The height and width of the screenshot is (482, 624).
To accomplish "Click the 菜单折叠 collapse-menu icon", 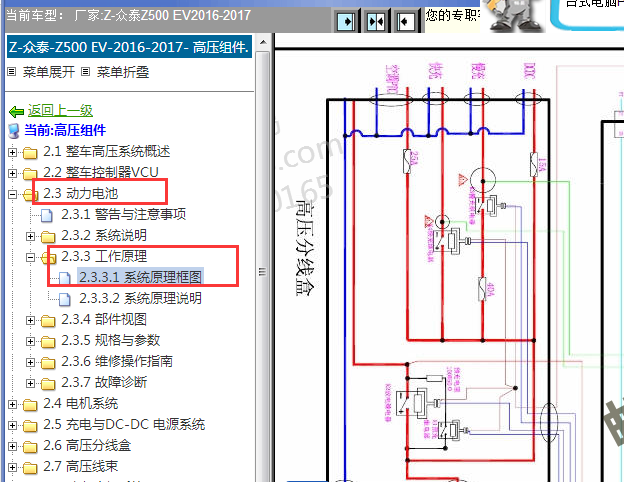I will click(85, 72).
